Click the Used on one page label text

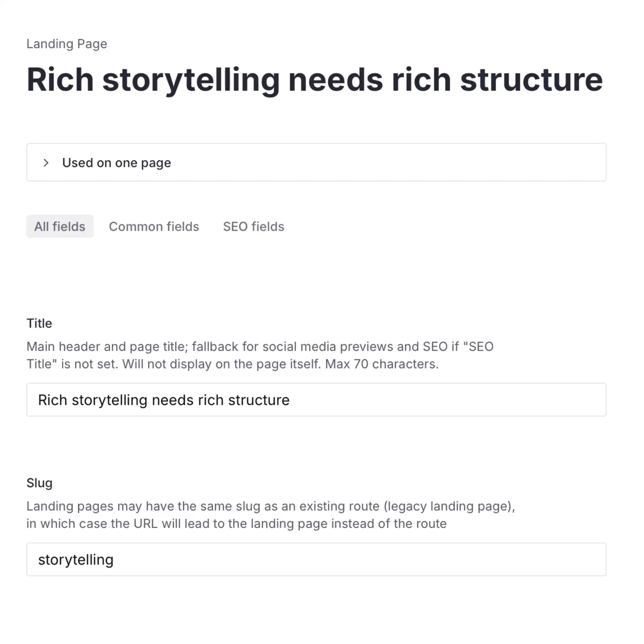[x=116, y=163]
